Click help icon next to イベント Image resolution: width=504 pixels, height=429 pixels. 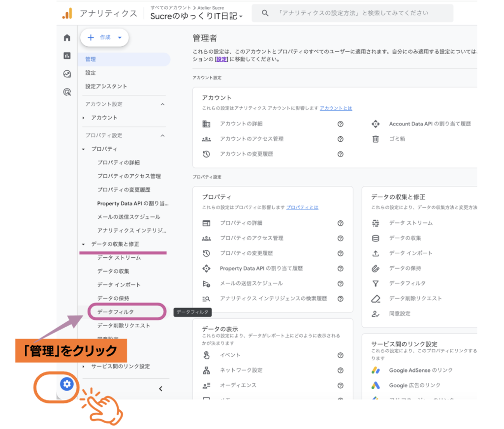(340, 355)
